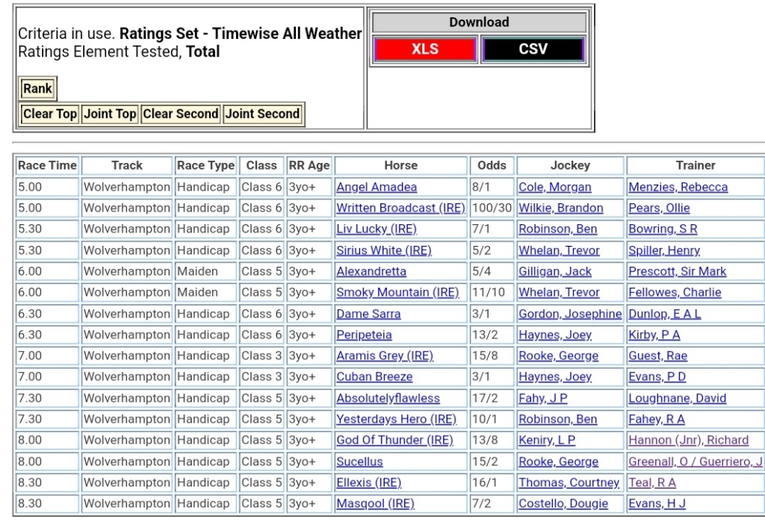Open God Of Thunder (IRE) link
Screen dimensions: 765x532
coord(394,440)
